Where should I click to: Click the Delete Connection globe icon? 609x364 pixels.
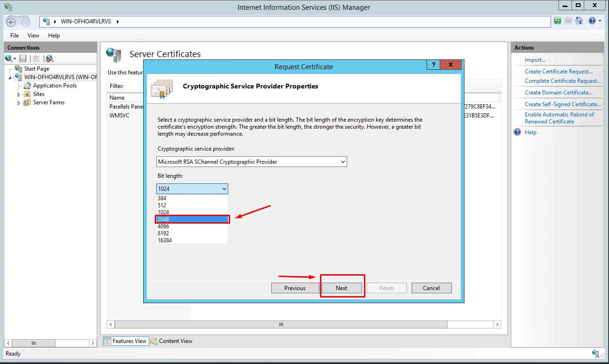(x=50, y=58)
